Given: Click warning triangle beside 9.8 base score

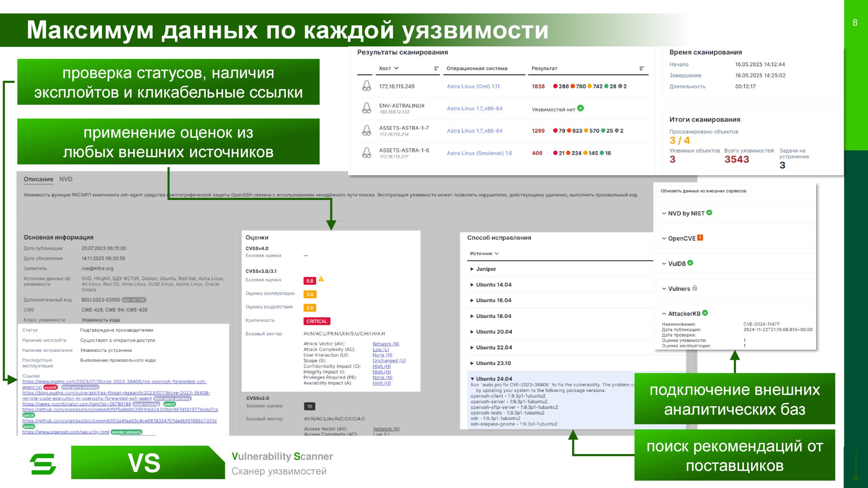Looking at the screenshot, I should (321, 279).
